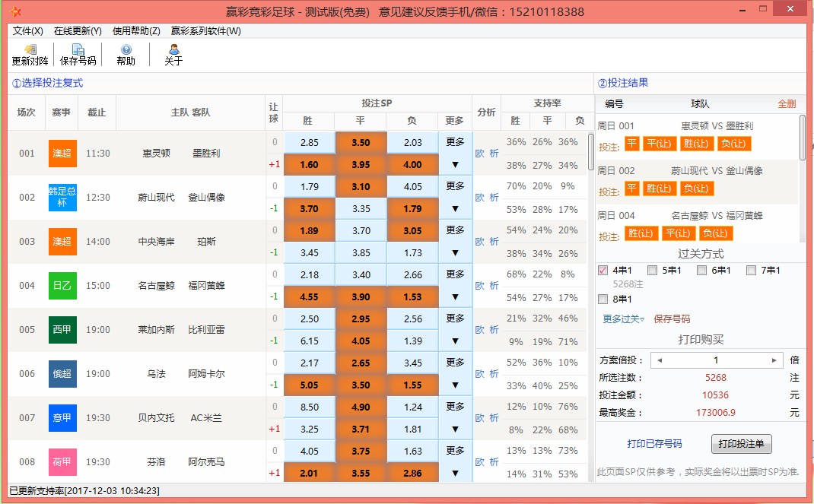Click the 俄超 league badge for match 006

coord(62,374)
